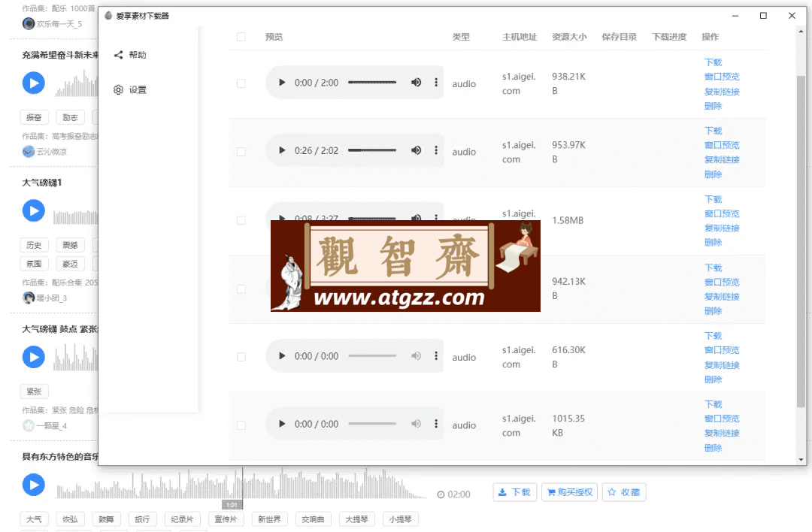Close the 爱享素材下载器 window
Viewport: 812px width, 532px height.
792,16
